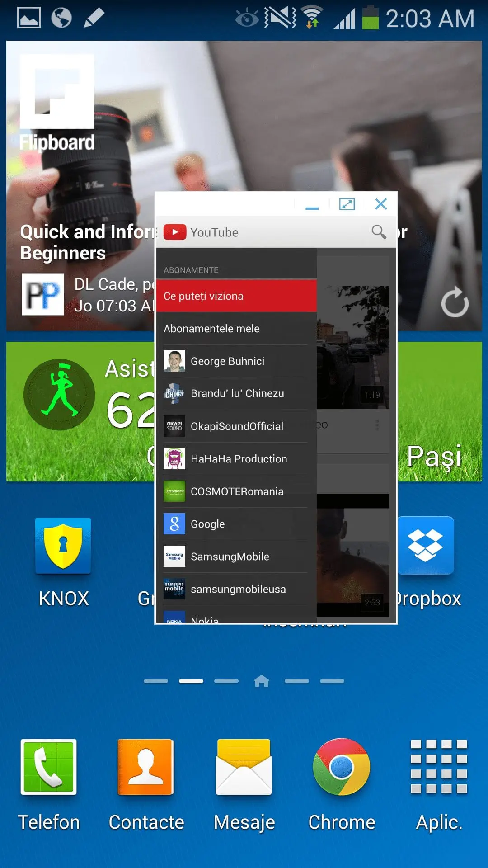Play the 2:53 video thumbnail
The image size is (488, 868).
[x=353, y=555]
